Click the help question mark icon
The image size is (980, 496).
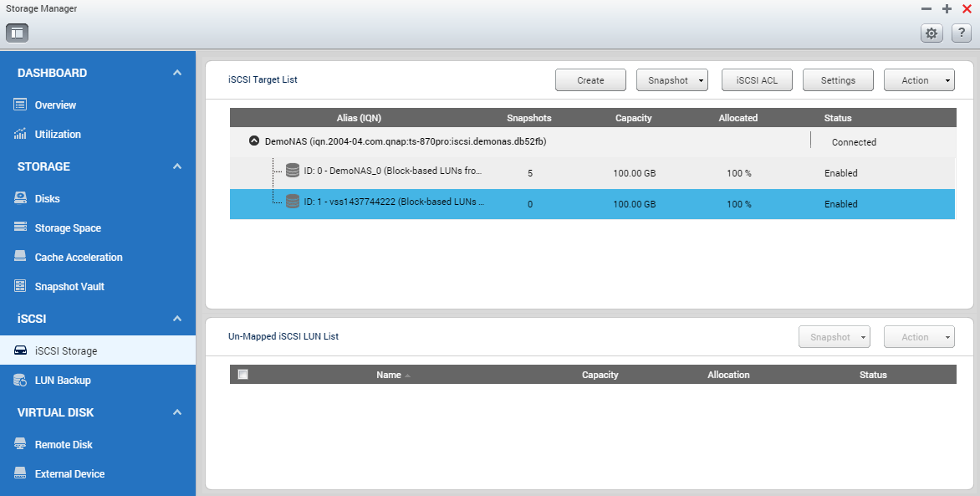point(960,33)
